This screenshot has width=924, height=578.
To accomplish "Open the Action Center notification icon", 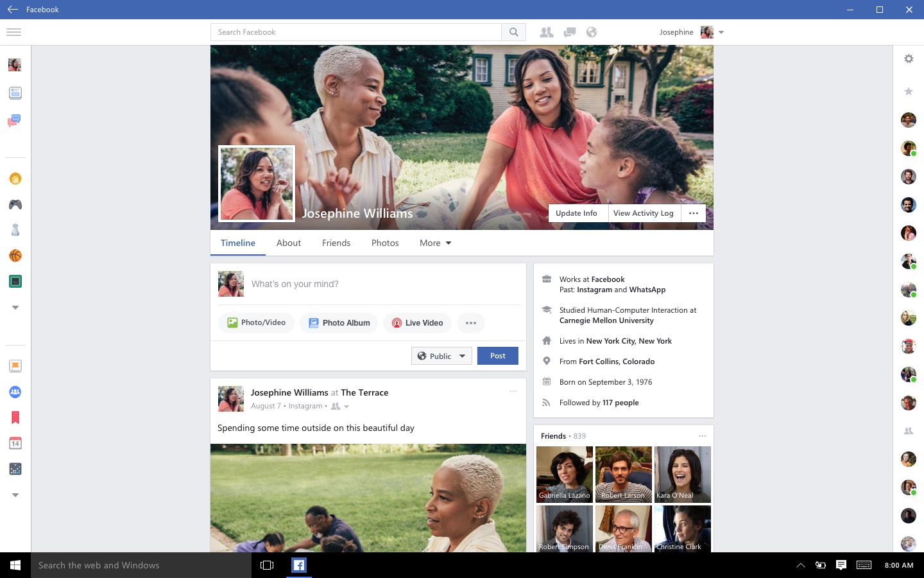I will (x=841, y=565).
